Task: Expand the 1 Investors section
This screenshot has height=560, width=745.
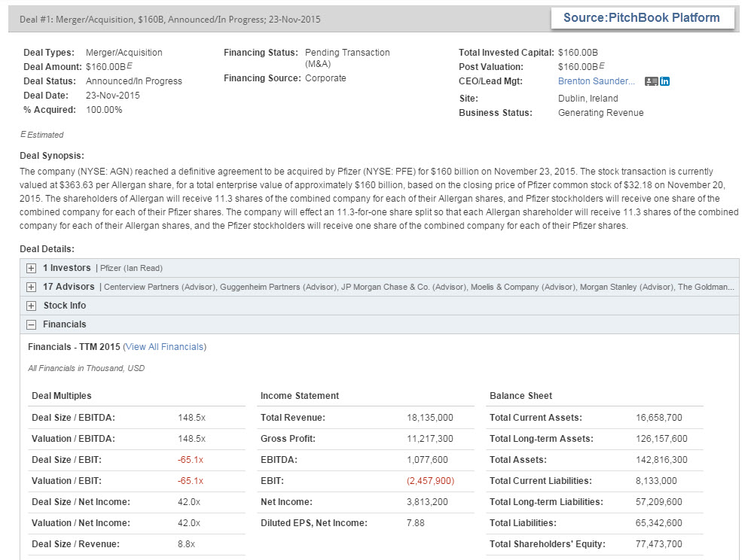Action: tap(32, 268)
